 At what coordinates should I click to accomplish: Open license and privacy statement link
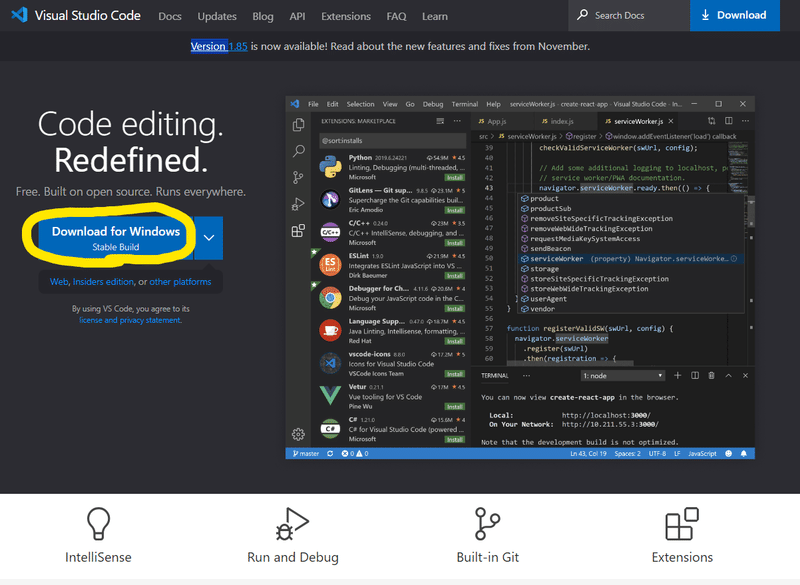[130, 320]
